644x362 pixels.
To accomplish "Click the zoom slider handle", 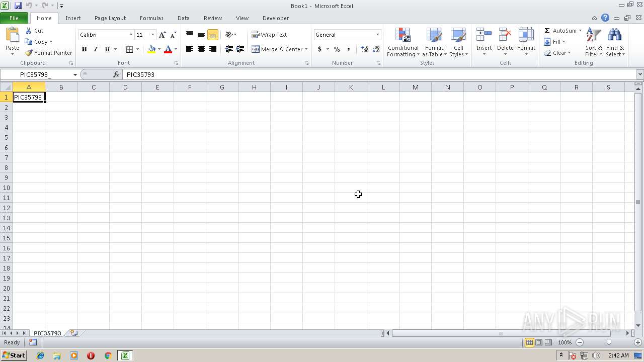I will pos(609,342).
